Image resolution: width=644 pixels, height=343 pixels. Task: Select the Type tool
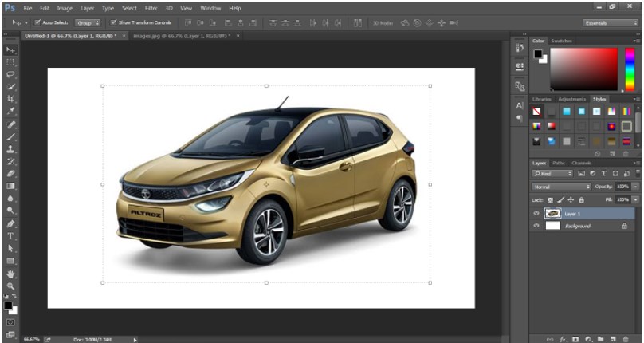click(x=10, y=236)
